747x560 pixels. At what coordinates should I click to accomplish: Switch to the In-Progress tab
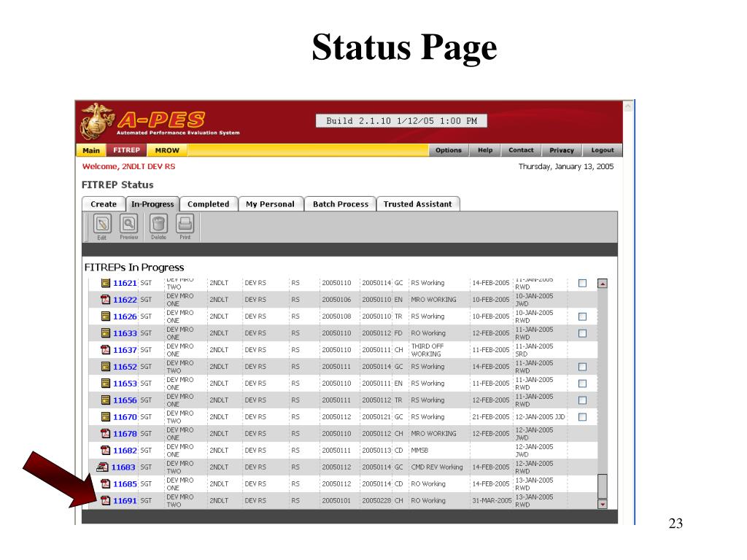[x=152, y=204]
